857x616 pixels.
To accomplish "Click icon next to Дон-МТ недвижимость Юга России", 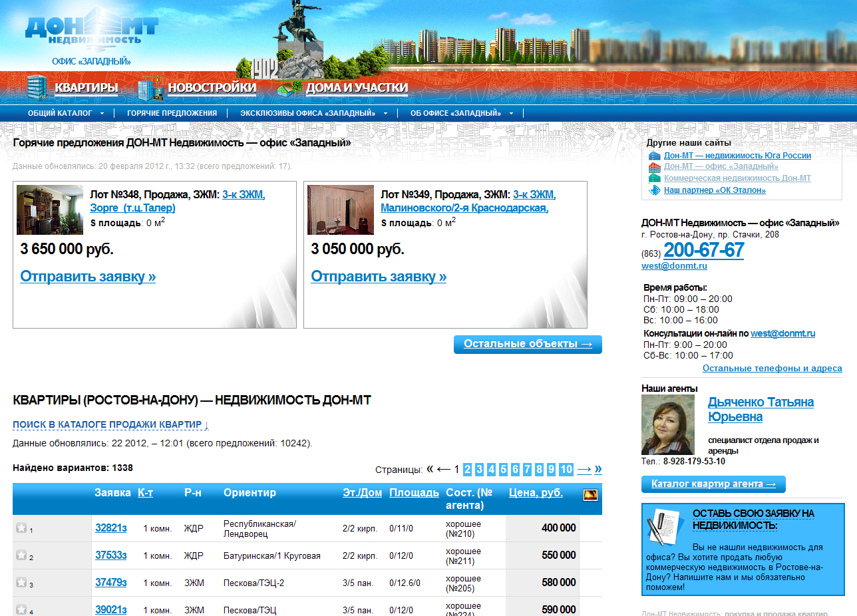I will [654, 156].
